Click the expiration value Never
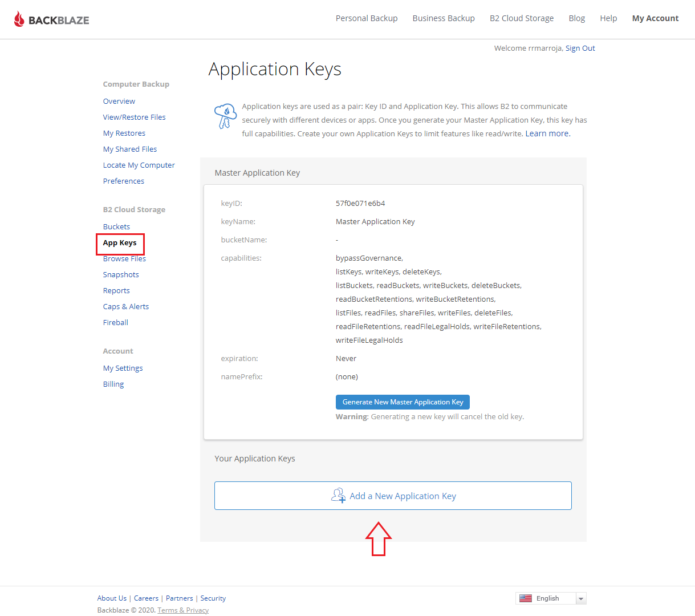 (x=346, y=358)
